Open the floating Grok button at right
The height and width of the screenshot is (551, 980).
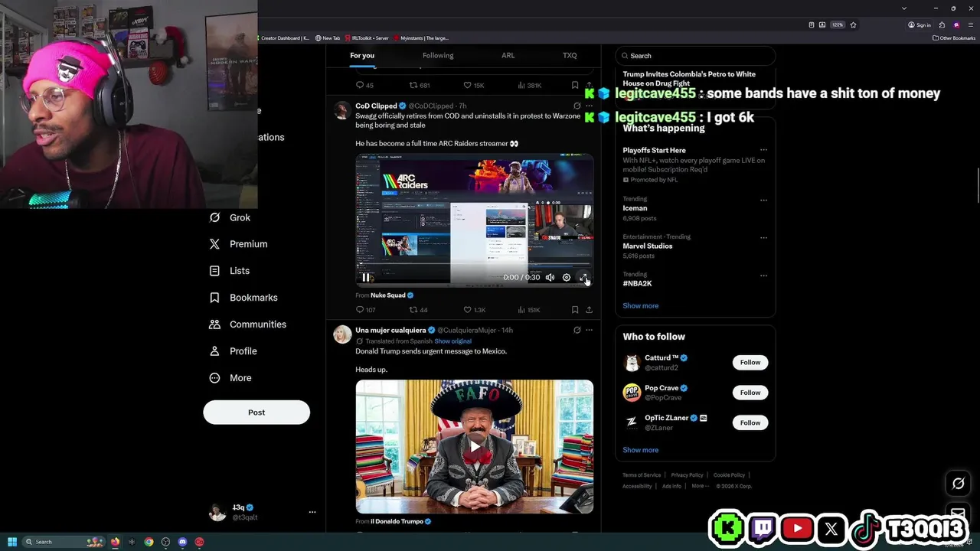click(958, 484)
